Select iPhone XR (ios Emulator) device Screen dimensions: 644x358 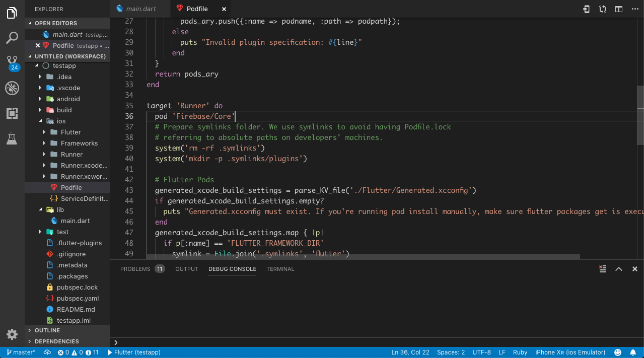[570, 352]
